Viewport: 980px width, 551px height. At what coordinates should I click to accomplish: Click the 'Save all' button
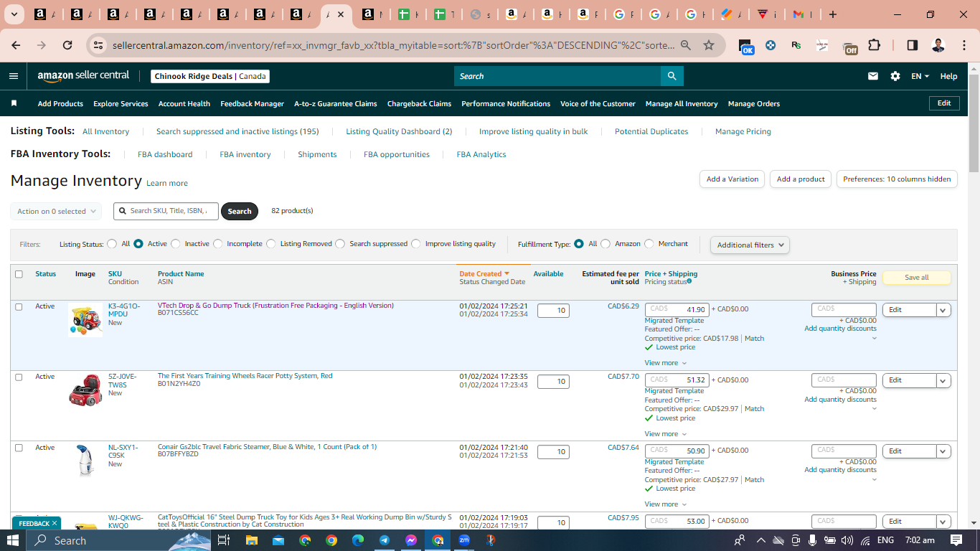916,278
